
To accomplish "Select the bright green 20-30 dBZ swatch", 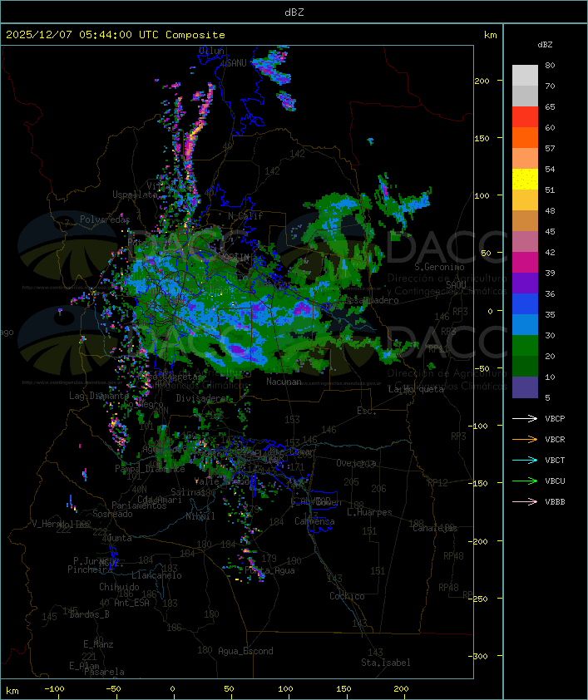I will [x=525, y=346].
